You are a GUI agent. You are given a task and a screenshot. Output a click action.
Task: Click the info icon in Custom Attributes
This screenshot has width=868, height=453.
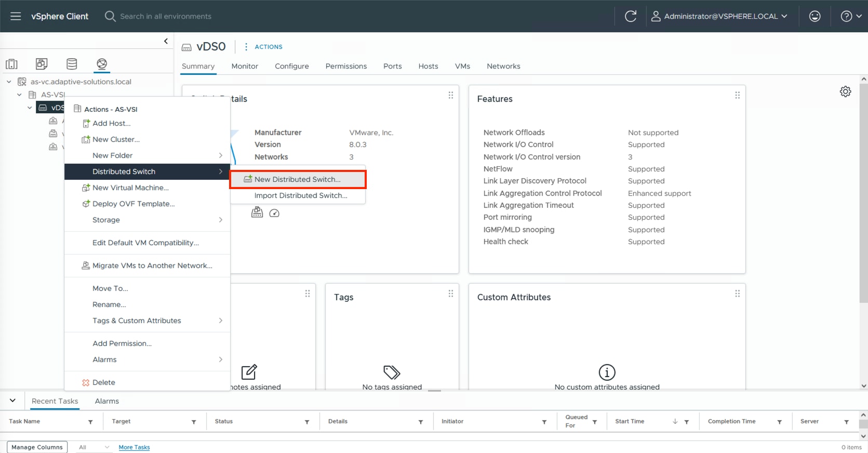(607, 372)
